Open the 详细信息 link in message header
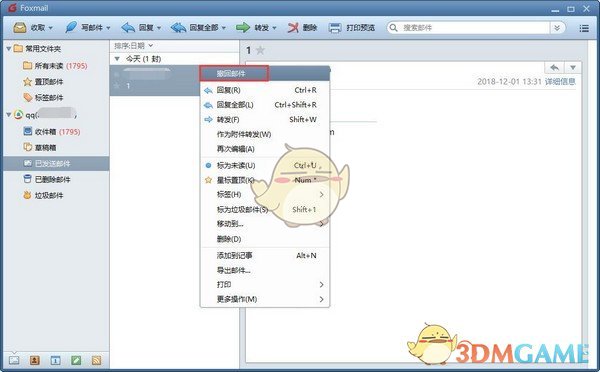This screenshot has height=372, width=600. tap(560, 82)
